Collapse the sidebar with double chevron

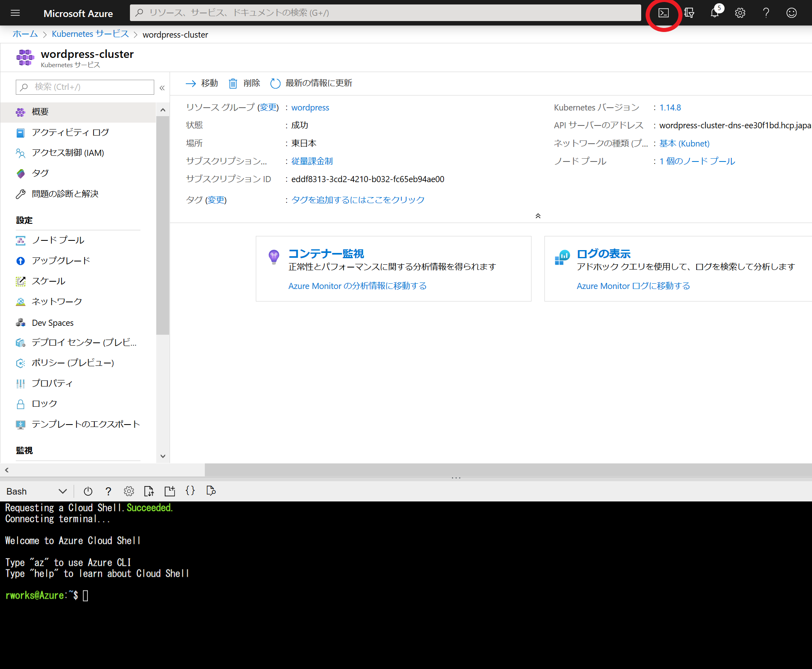[x=162, y=88]
